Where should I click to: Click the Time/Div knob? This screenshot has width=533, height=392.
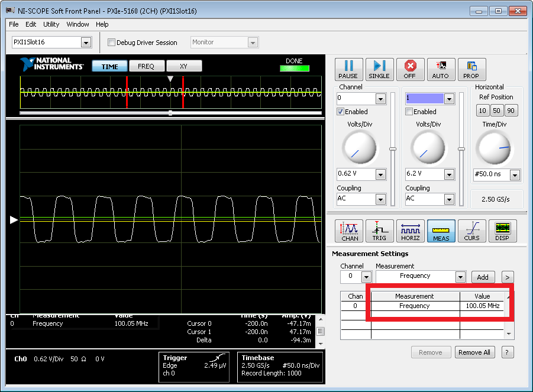coord(494,148)
